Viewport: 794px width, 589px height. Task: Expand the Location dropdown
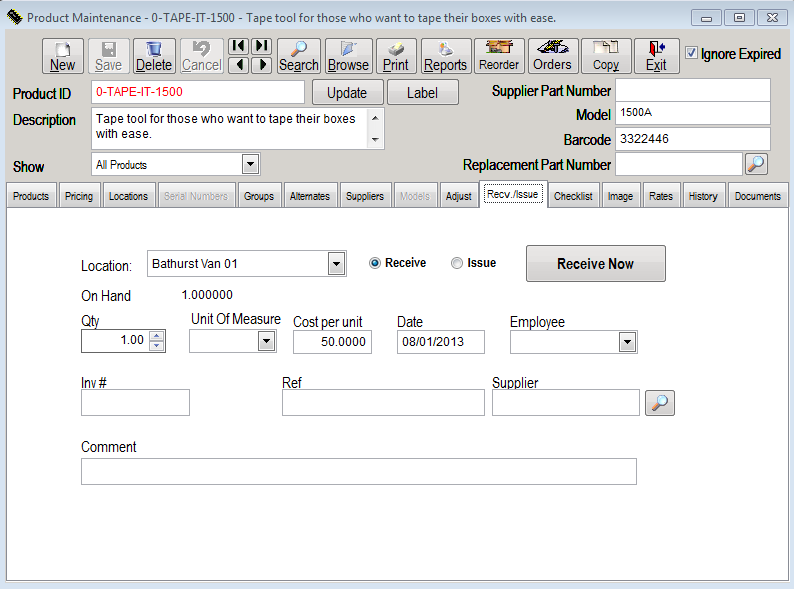point(337,265)
